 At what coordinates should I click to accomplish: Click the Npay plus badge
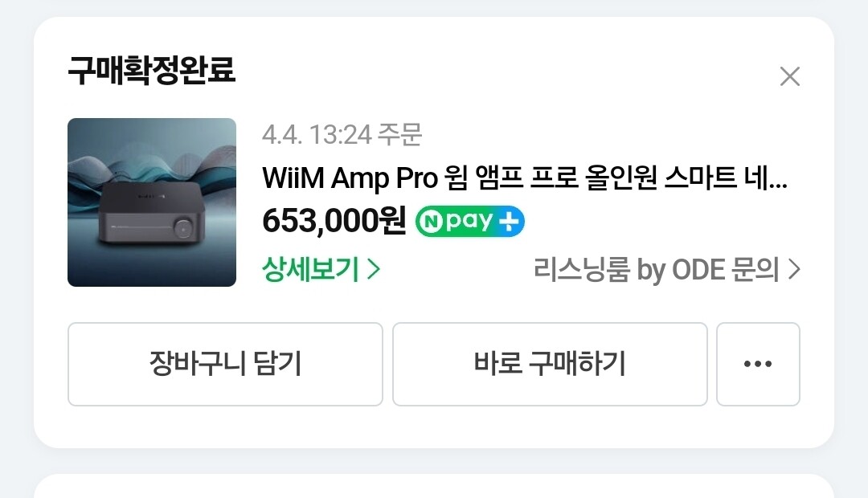click(470, 222)
